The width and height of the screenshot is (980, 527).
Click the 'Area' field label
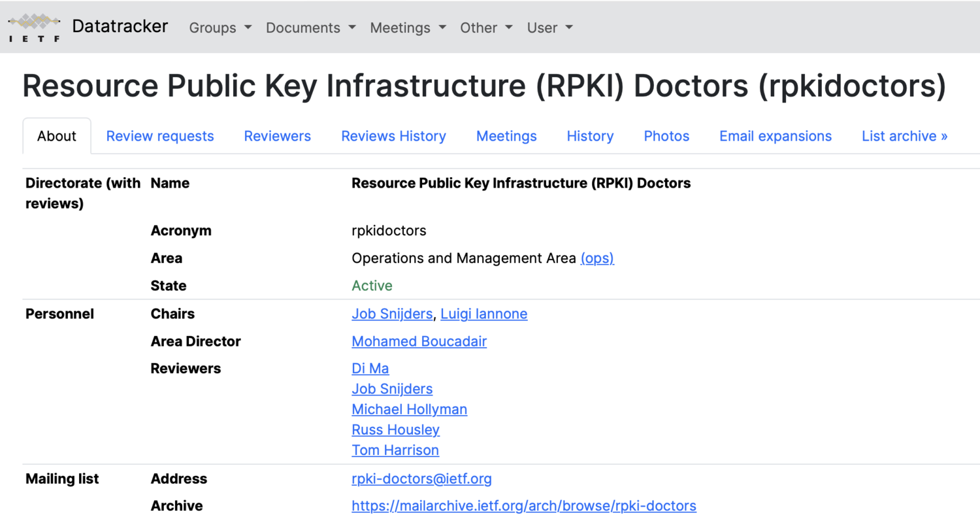tap(166, 258)
